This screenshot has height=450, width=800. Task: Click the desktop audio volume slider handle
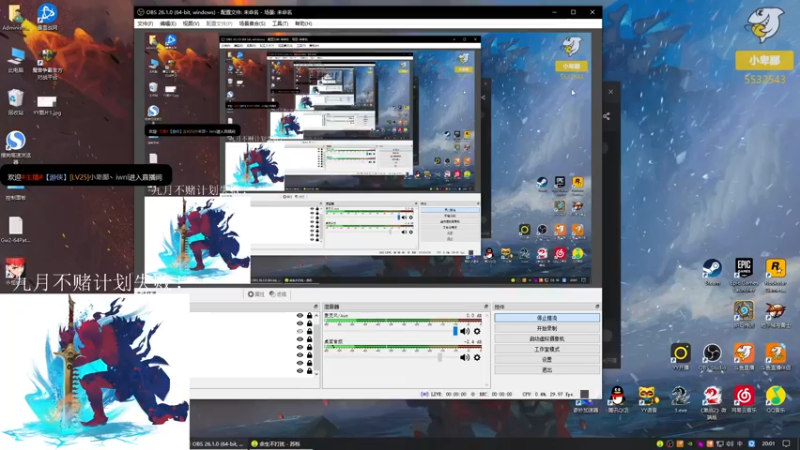pos(440,357)
